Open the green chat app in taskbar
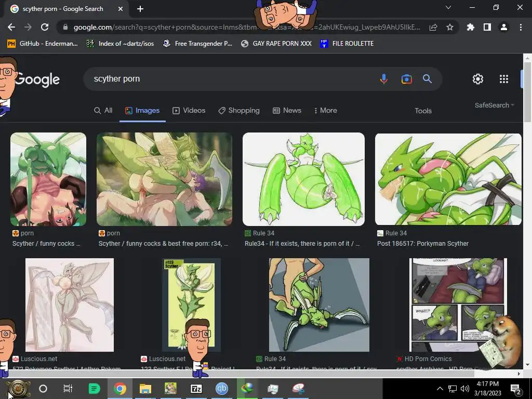532x399 pixels. [95, 389]
